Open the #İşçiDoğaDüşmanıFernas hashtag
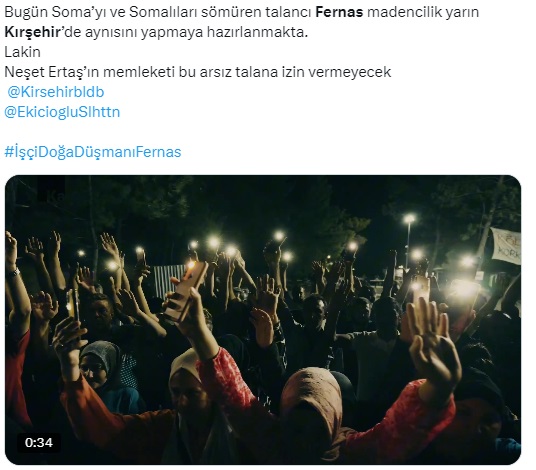536x470 pixels. 93,152
